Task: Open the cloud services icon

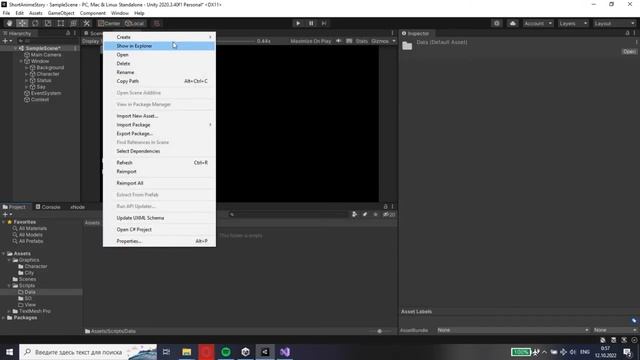Action: coord(513,23)
